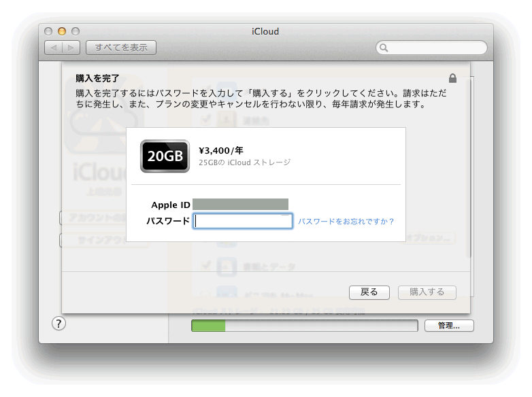
Task: Click the yellow minimize window button
Action: [62, 31]
